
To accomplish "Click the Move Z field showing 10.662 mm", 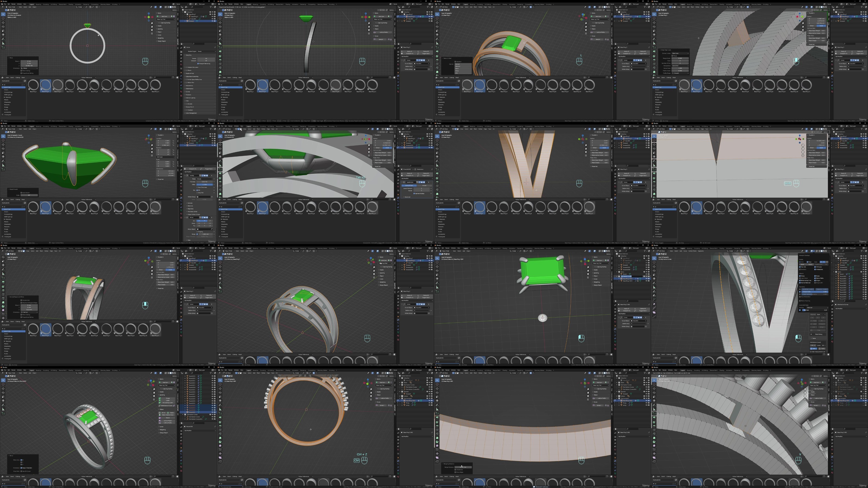I will 29,66.
